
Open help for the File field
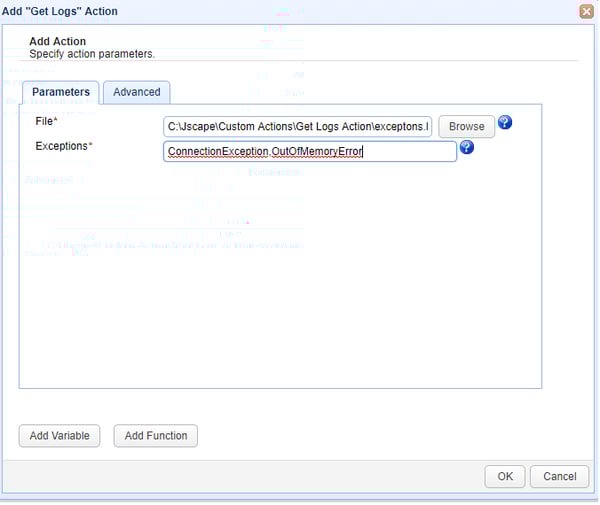tap(505, 123)
